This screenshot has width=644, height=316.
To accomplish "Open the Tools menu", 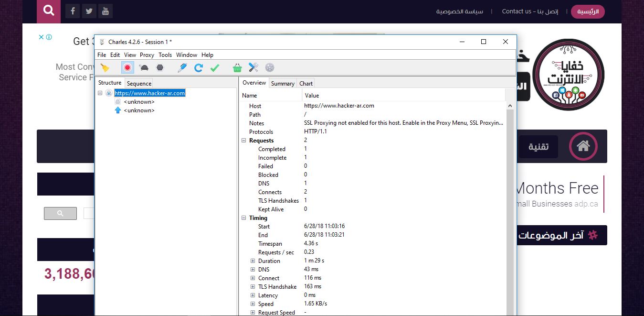I will (165, 55).
